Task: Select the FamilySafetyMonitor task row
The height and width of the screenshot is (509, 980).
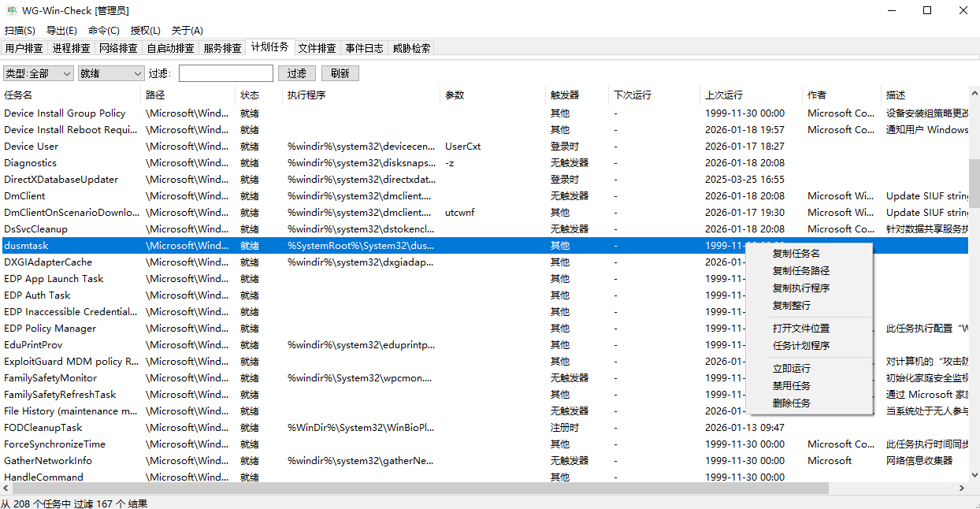Action: click(x=50, y=378)
